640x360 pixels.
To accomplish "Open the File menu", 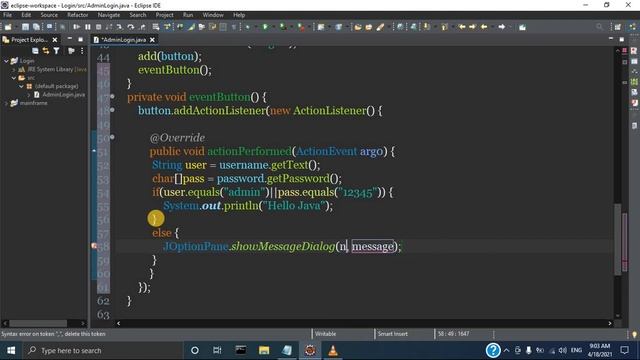I will point(7,15).
